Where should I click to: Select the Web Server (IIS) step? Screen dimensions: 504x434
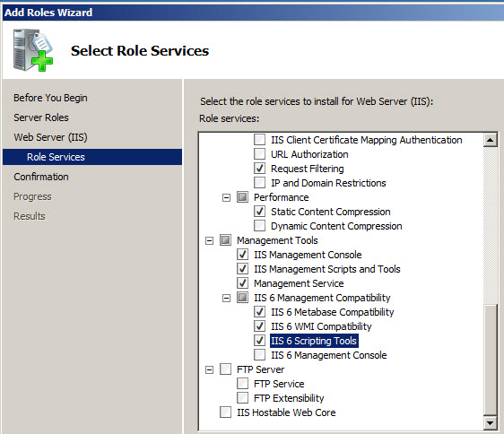coord(50,137)
